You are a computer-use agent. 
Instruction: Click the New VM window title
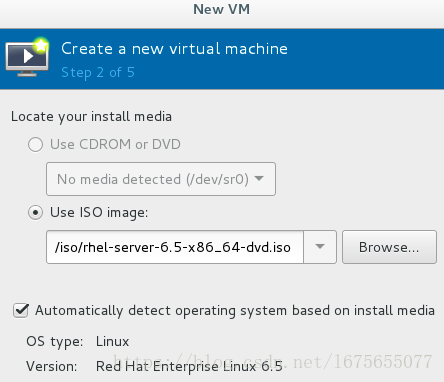(222, 9)
